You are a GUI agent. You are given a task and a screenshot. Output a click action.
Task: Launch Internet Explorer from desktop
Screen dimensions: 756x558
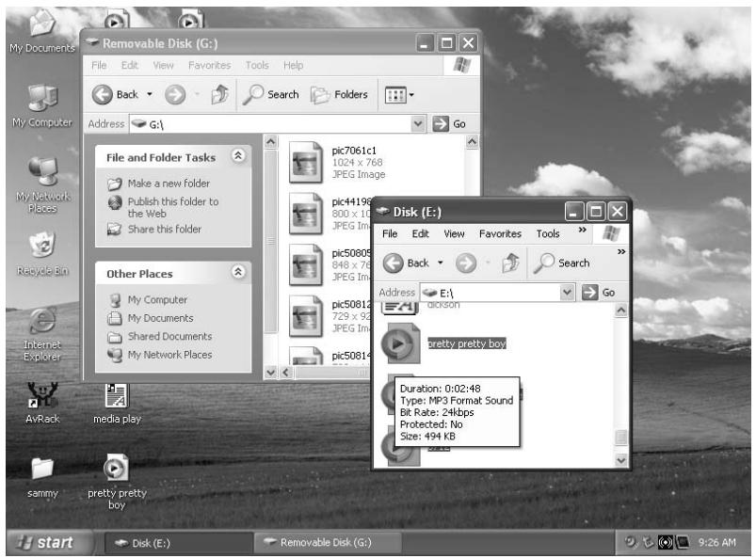coord(42,334)
